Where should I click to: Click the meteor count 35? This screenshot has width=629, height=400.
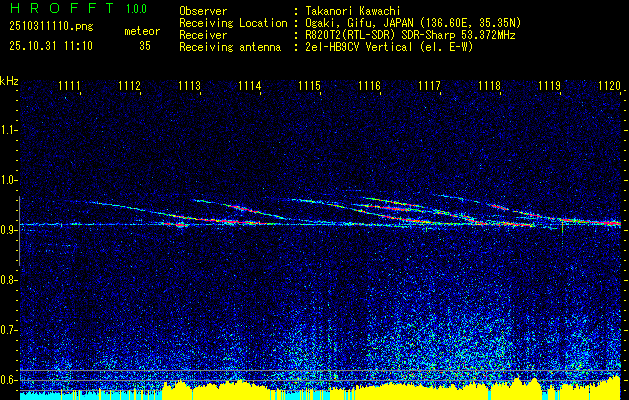[145, 46]
